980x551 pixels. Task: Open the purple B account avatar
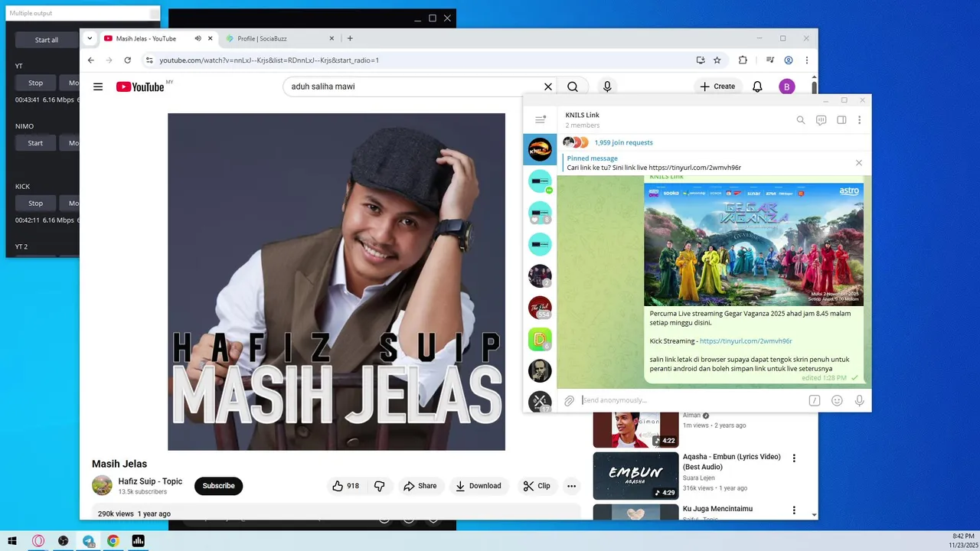pyautogui.click(x=787, y=86)
